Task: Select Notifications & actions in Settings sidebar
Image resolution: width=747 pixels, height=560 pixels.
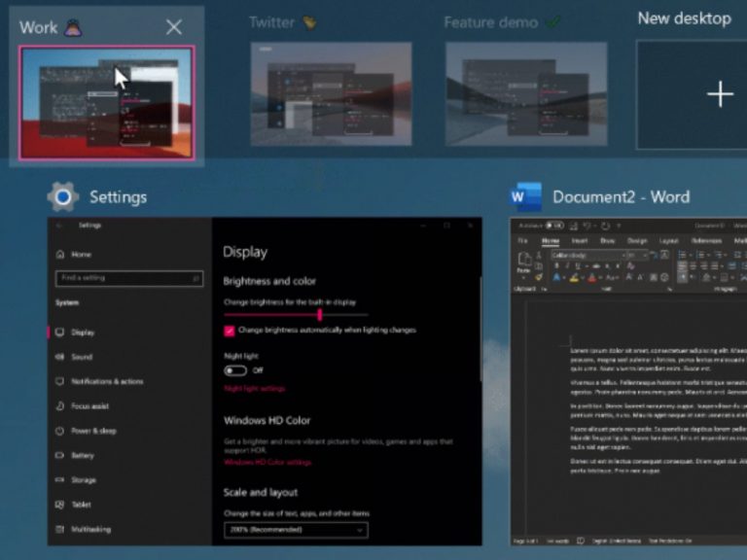Action: (107, 381)
